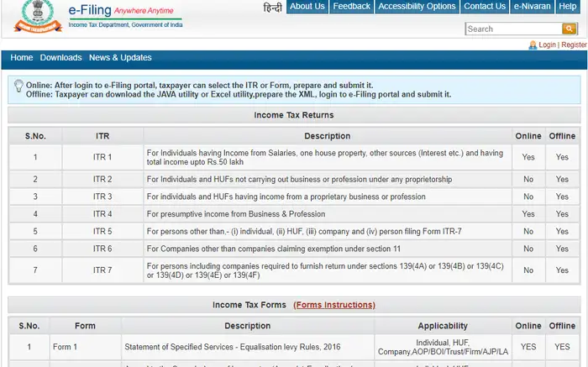Open the News & Updates tab
588x367 pixels.
[x=120, y=58]
